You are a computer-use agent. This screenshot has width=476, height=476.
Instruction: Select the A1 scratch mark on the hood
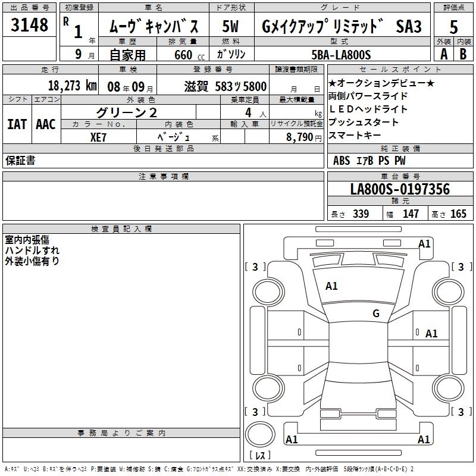(331, 286)
